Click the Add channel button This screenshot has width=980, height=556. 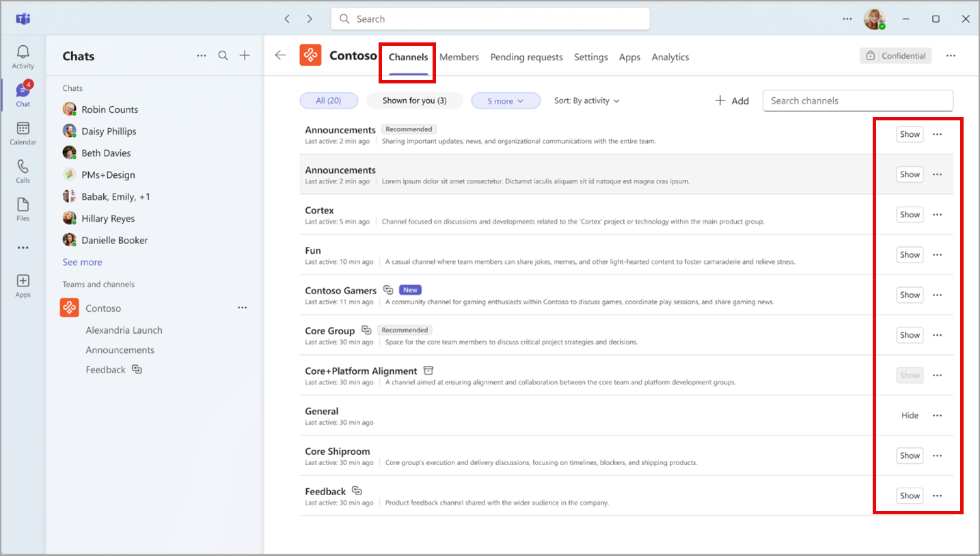pos(732,101)
